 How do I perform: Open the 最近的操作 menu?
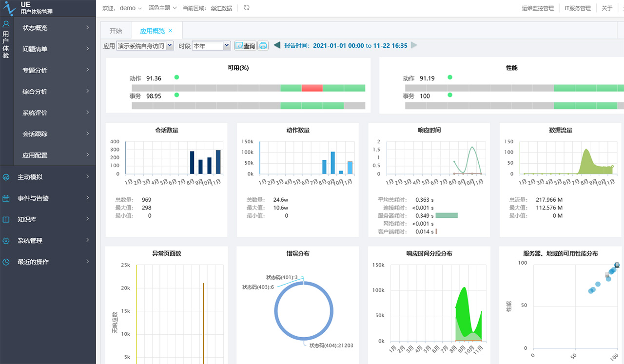(48, 262)
